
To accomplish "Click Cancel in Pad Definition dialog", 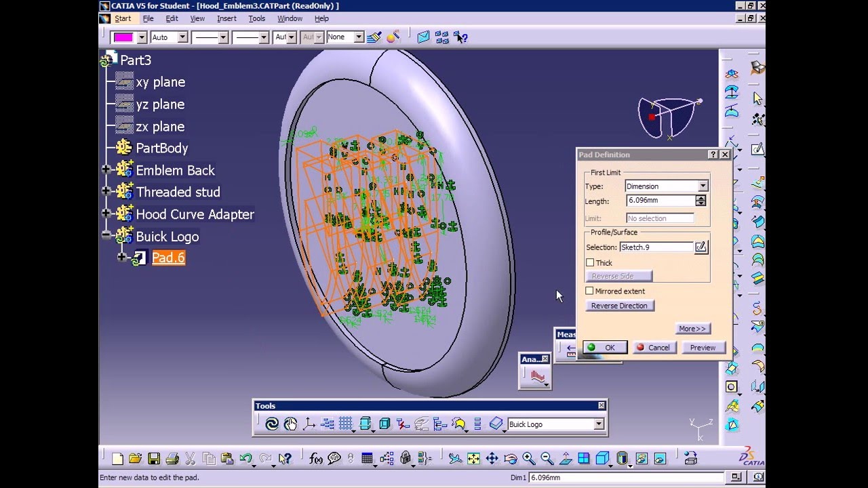I will point(653,347).
